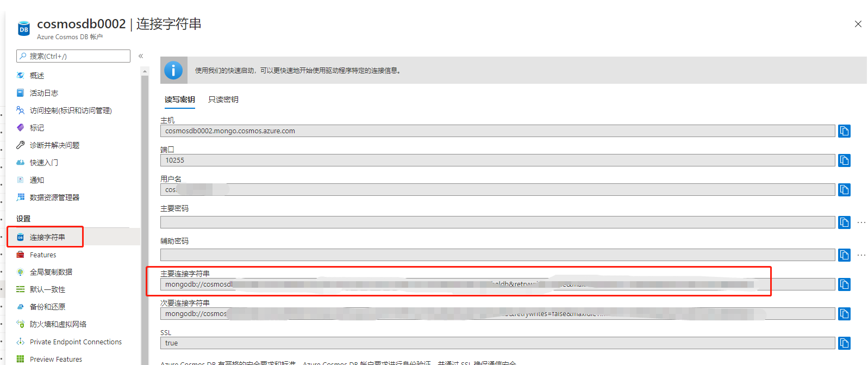Click the blue info icon in banner
The image size is (868, 365).
click(x=173, y=70)
